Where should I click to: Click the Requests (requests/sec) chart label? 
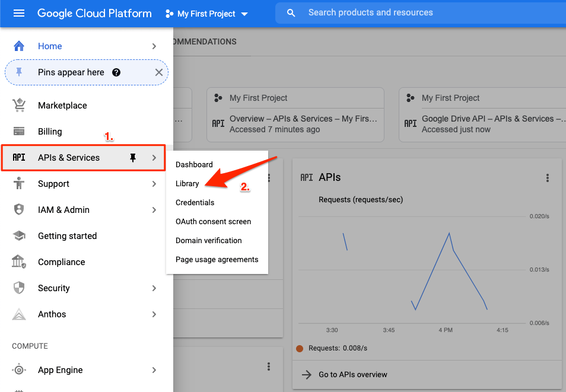361,200
